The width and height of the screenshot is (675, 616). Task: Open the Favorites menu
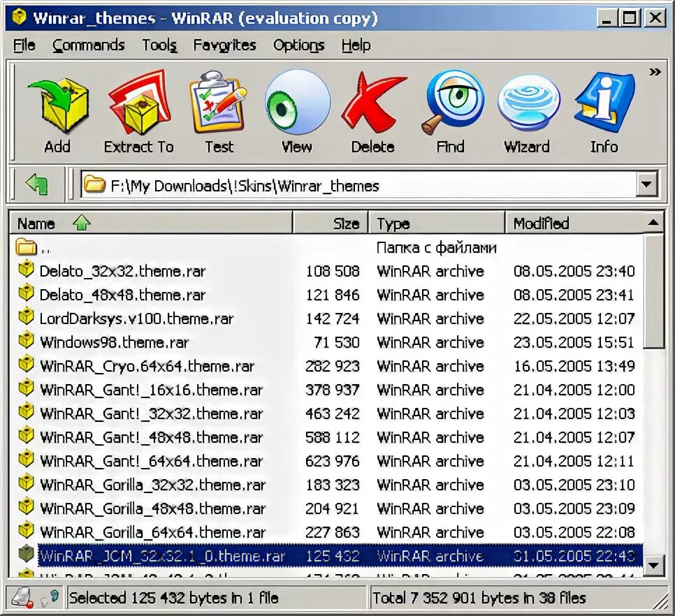[224, 45]
